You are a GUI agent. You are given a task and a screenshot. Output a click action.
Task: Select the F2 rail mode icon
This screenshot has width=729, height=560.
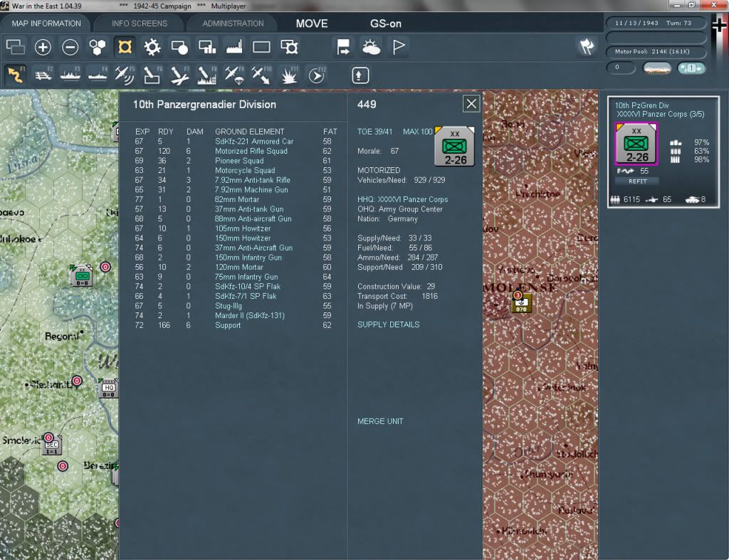click(43, 75)
